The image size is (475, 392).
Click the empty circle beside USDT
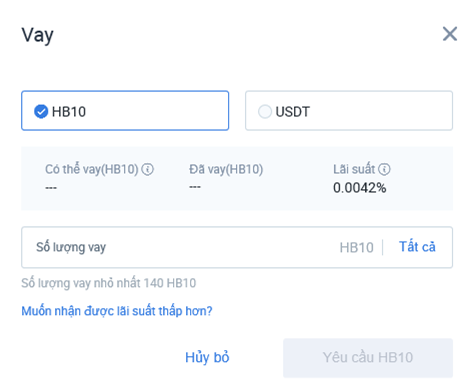[x=265, y=112]
